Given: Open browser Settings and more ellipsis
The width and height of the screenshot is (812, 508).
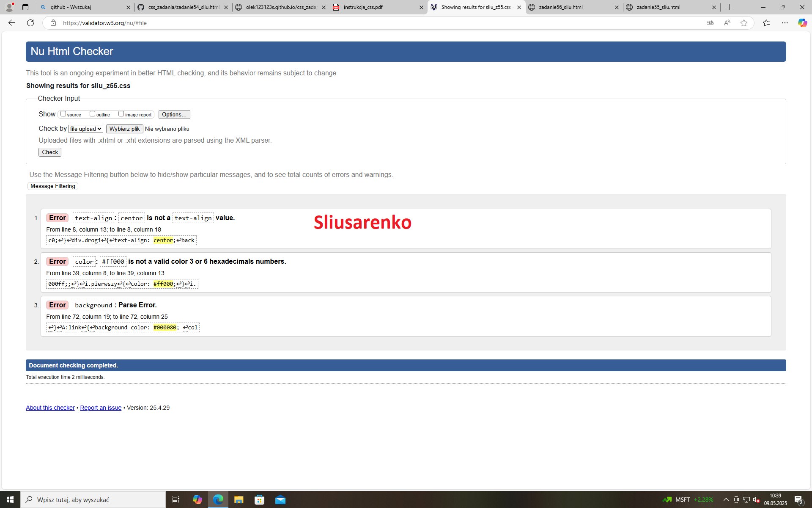Looking at the screenshot, I should tap(785, 23).
